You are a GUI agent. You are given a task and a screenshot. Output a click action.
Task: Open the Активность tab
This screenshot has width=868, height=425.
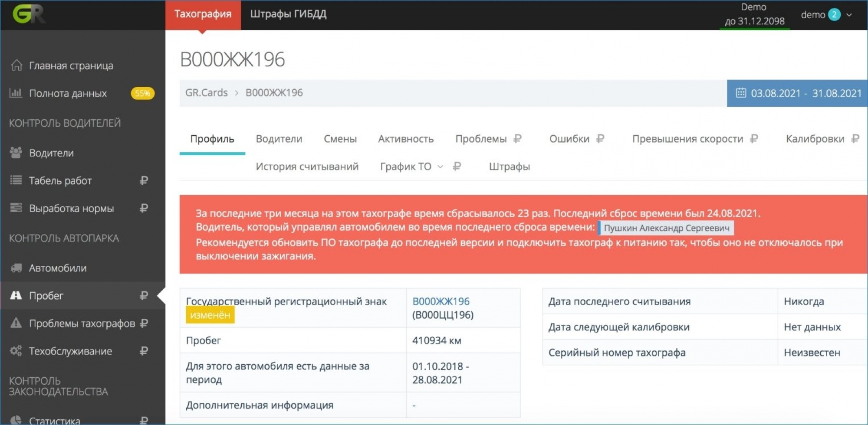click(x=406, y=139)
